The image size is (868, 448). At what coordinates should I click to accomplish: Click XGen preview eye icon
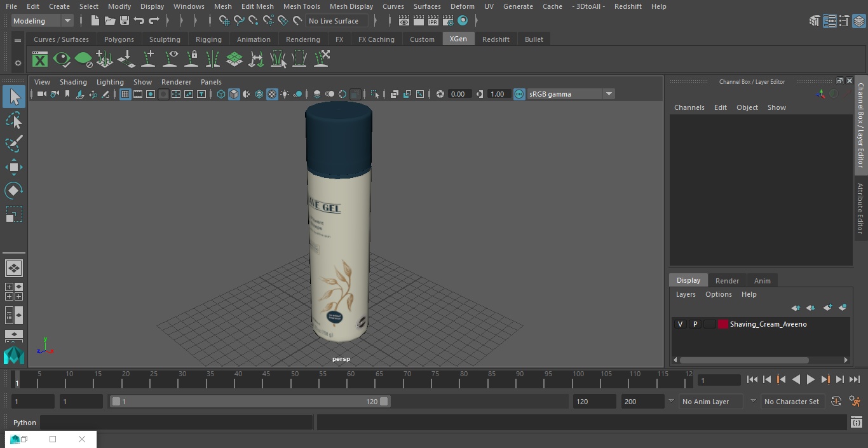pyautogui.click(x=62, y=60)
